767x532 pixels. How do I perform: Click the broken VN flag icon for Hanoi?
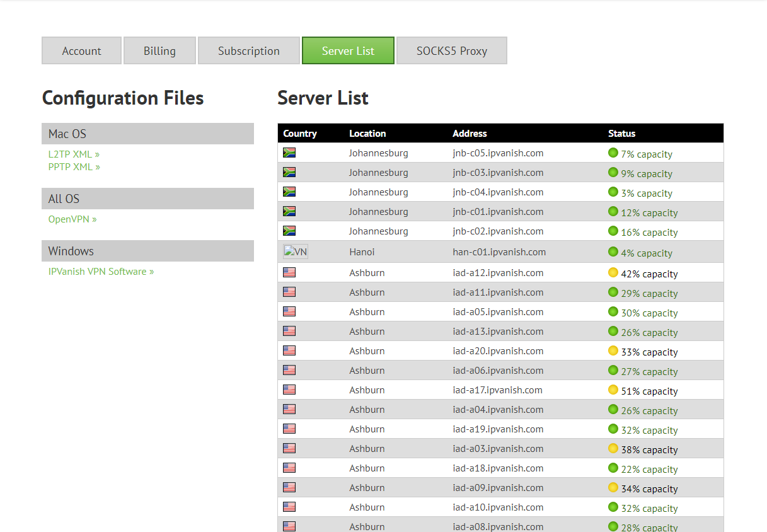coord(294,251)
